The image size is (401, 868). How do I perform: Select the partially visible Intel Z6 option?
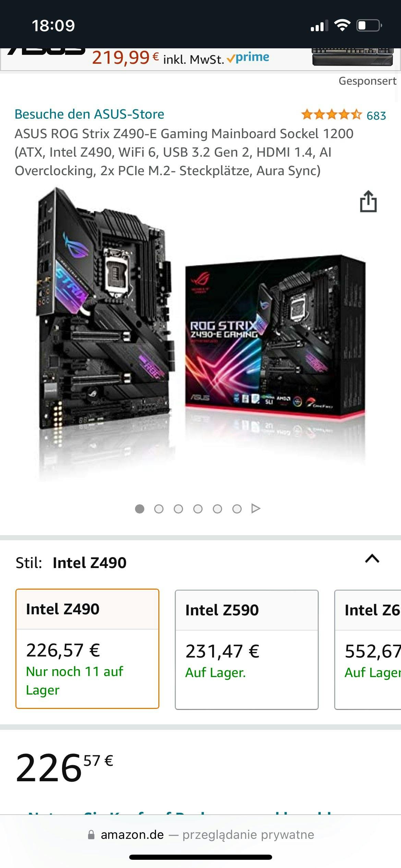tap(368, 649)
